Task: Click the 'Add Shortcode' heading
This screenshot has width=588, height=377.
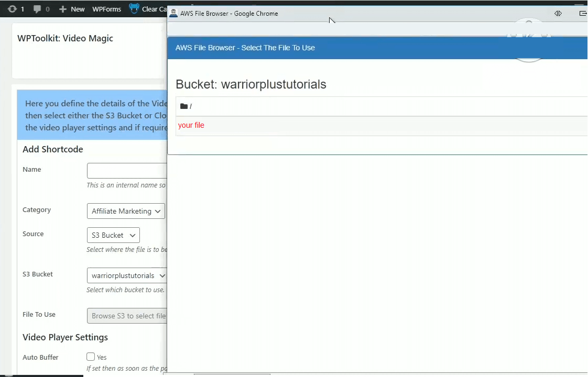Action: pyautogui.click(x=53, y=149)
